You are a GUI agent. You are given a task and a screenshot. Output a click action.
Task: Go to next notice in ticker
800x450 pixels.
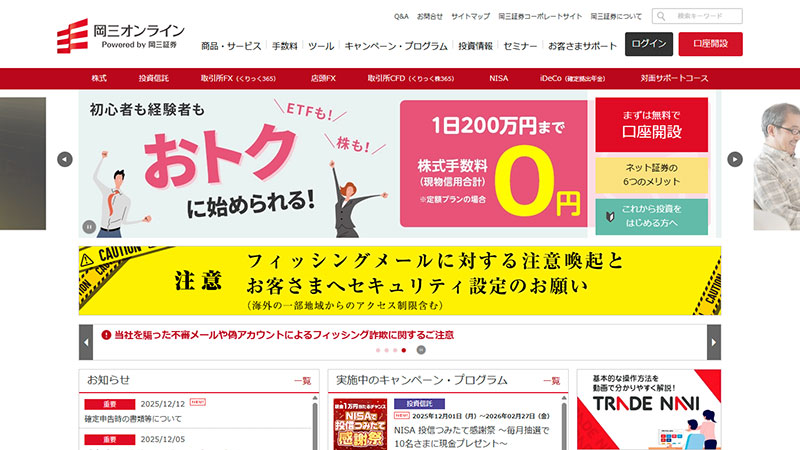pyautogui.click(x=714, y=342)
